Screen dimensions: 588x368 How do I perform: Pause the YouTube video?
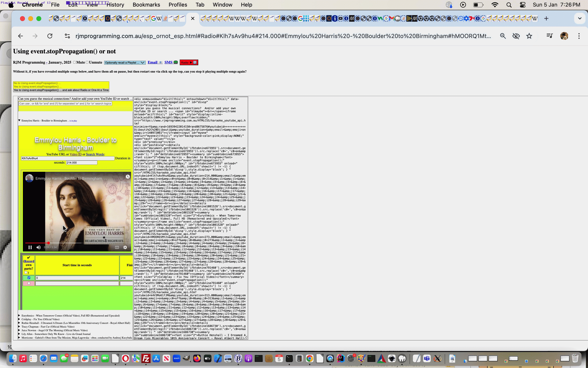click(x=30, y=247)
